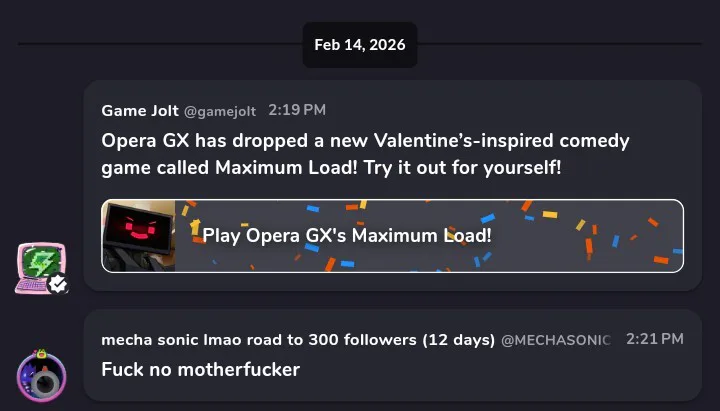Image resolution: width=720 pixels, height=411 pixels.
Task: Click the Opera GX Valentine's announcement text
Action: pyautogui.click(x=365, y=153)
